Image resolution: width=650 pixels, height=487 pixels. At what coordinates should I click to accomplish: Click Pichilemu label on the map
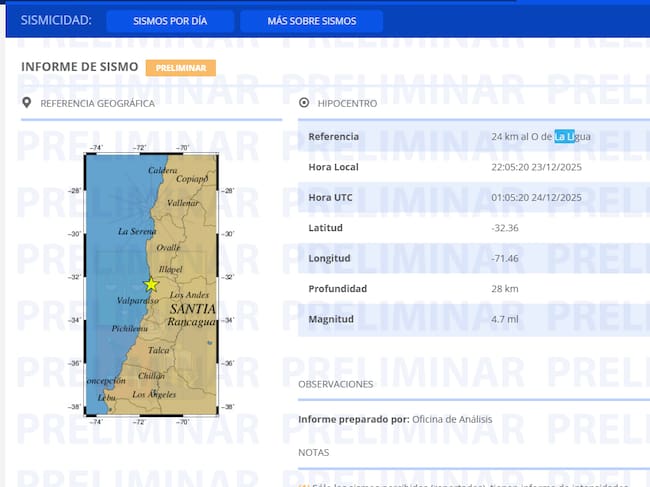(129, 329)
